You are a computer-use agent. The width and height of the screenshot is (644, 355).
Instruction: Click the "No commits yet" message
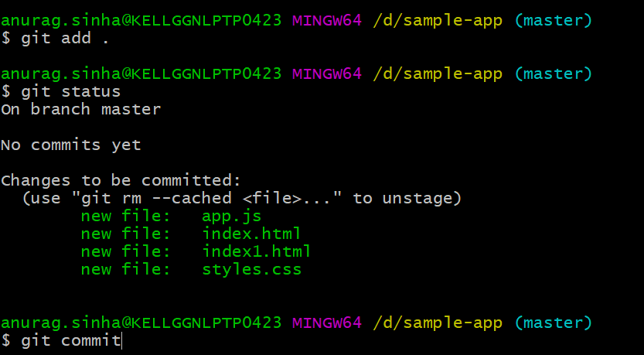pos(70,145)
